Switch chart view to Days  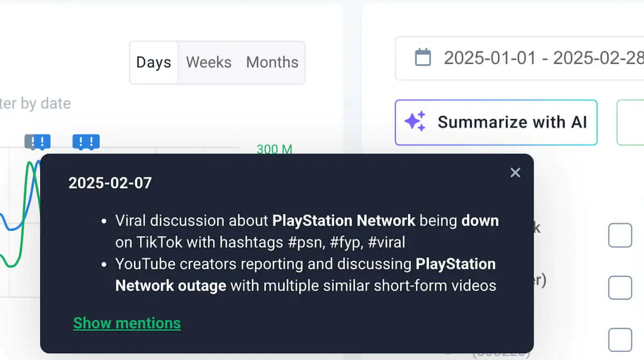click(x=153, y=62)
